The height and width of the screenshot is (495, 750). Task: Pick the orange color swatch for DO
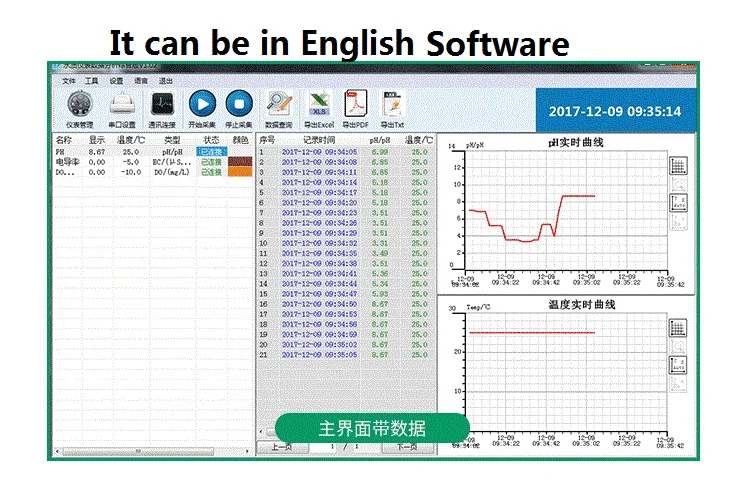(240, 172)
